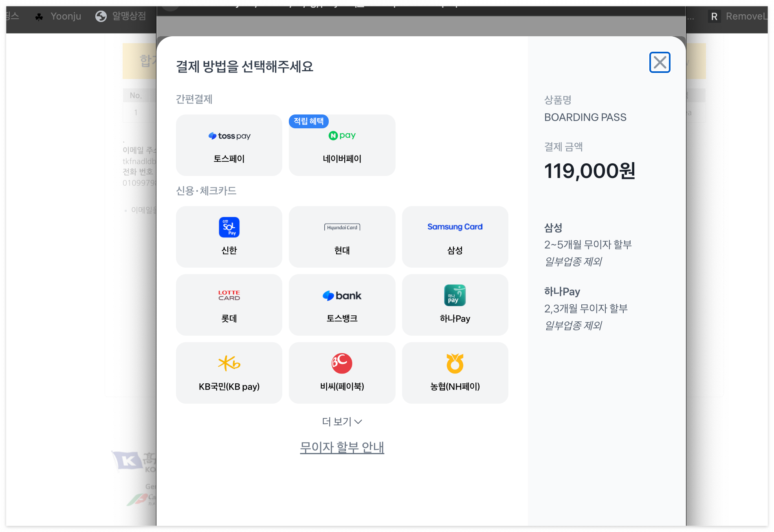Image resolution: width=774 pixels, height=532 pixels.
Task: Open the RemoveL bookmark in browser bar
Action: click(x=737, y=16)
